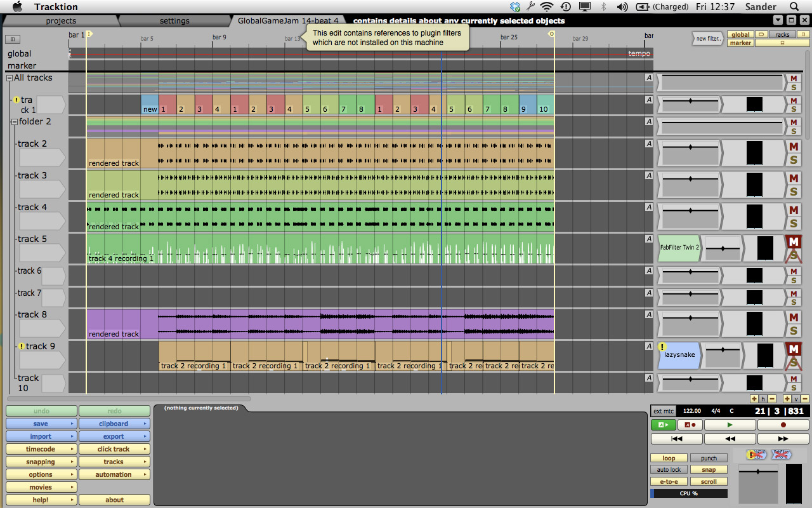Open the import dropdown menu
812x508 pixels.
pos(41,436)
